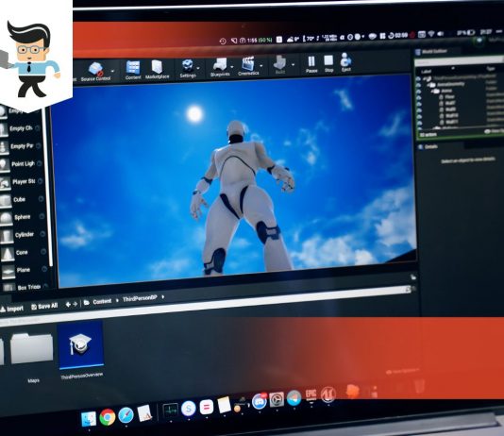
Task: Eject from the player controller
Action: point(345,62)
